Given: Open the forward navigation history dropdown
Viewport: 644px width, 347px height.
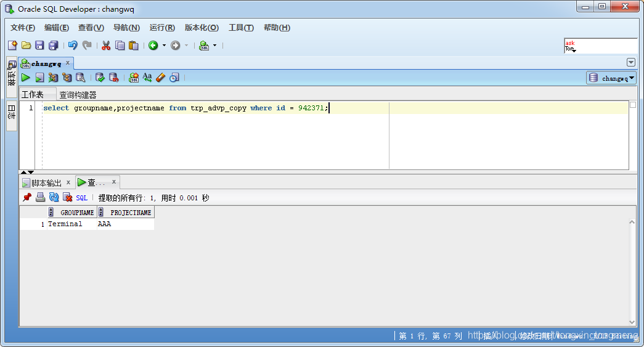Looking at the screenshot, I should pos(187,46).
